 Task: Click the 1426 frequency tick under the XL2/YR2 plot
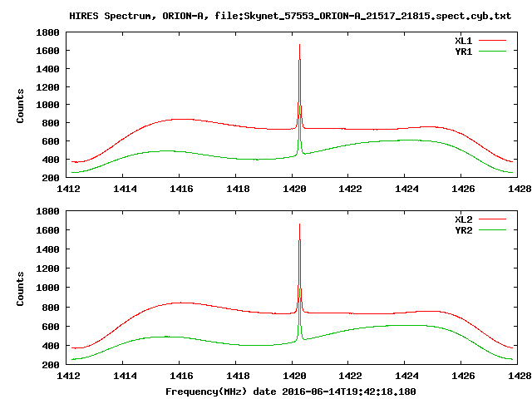[x=463, y=376]
